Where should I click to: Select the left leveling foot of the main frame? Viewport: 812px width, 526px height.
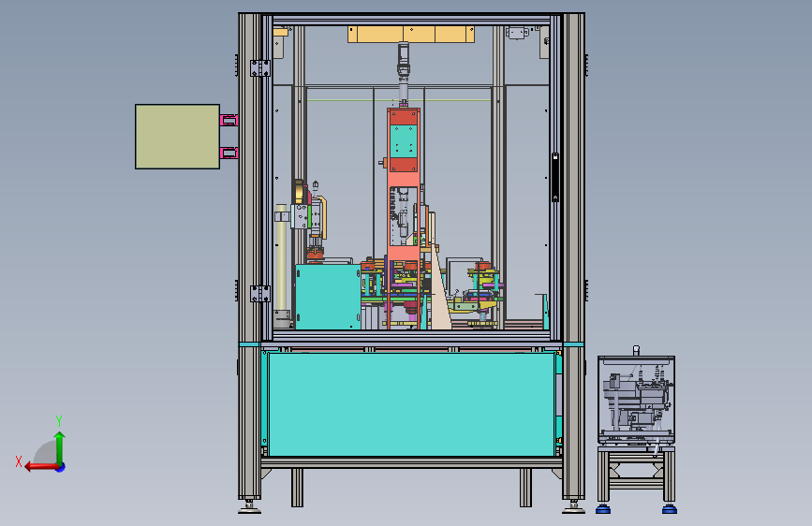[x=250, y=508]
